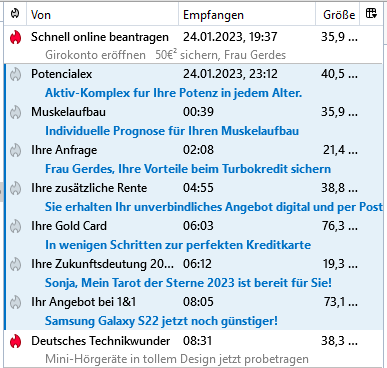Toggle junk flame for Muskelaufbau message
Image resolution: width=387 pixels, height=368 pixels.
coord(15,112)
